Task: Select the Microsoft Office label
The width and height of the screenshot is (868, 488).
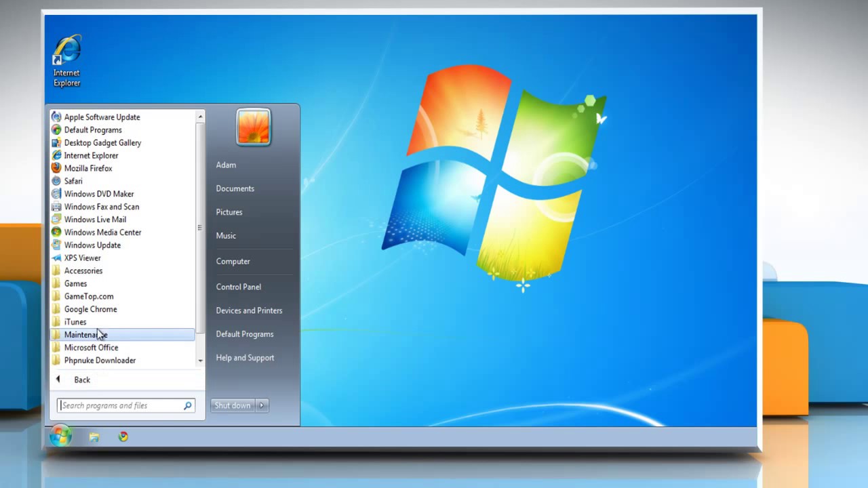Action: pos(91,348)
